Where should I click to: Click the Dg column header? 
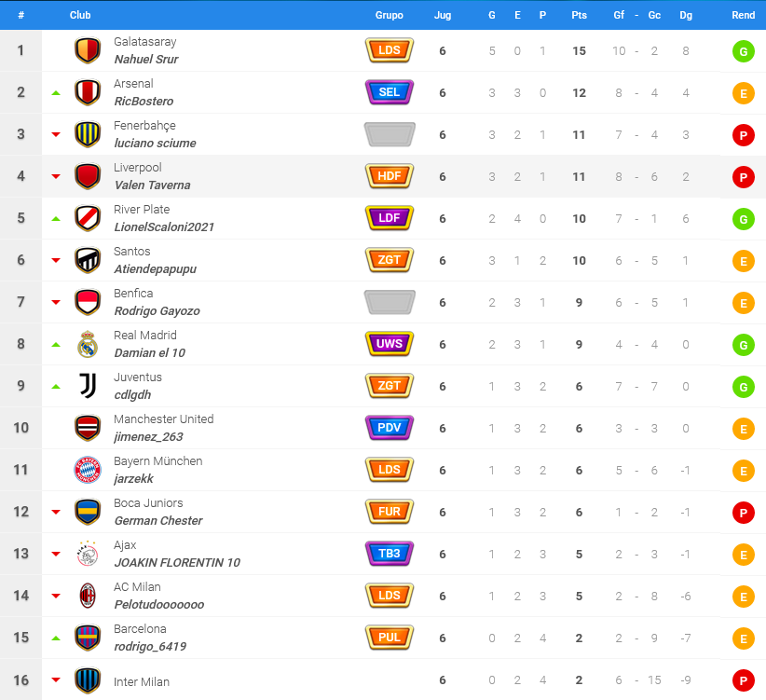[x=686, y=15]
